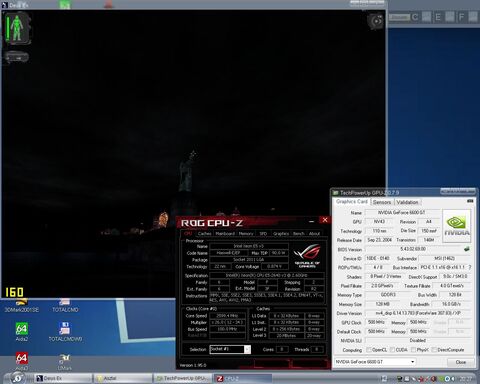Click the Subvendor MSI value in GPU-Z

(x=445, y=258)
